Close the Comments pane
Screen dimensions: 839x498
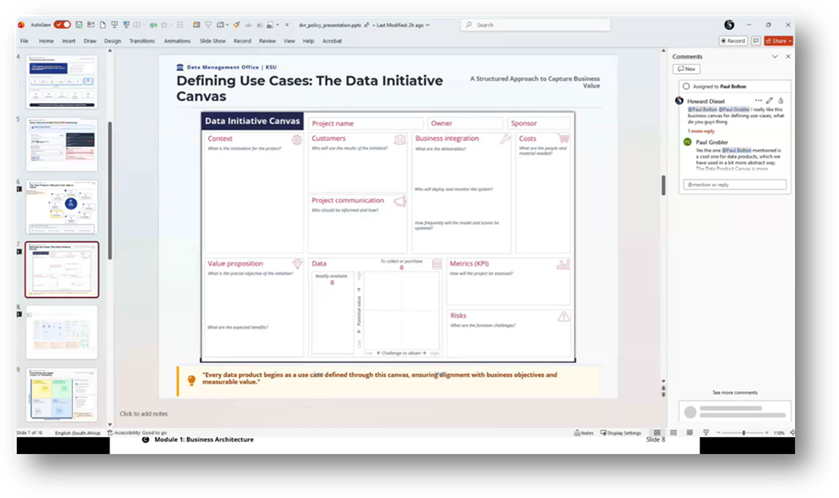coord(788,56)
